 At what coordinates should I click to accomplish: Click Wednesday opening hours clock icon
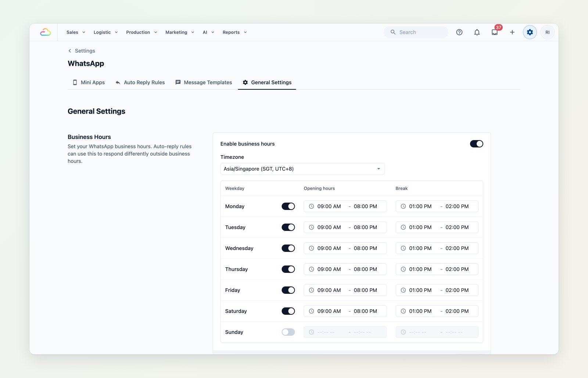click(x=311, y=248)
